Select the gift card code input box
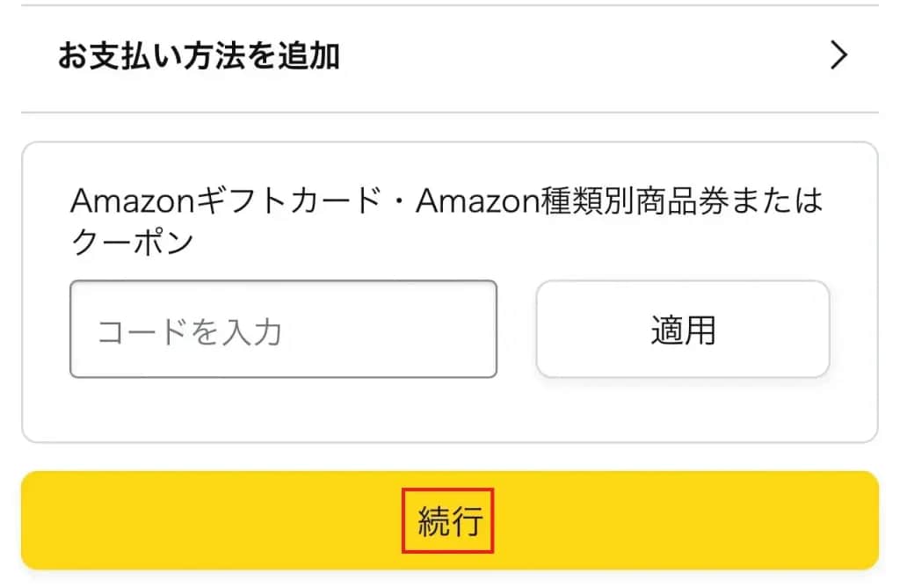 [x=283, y=330]
